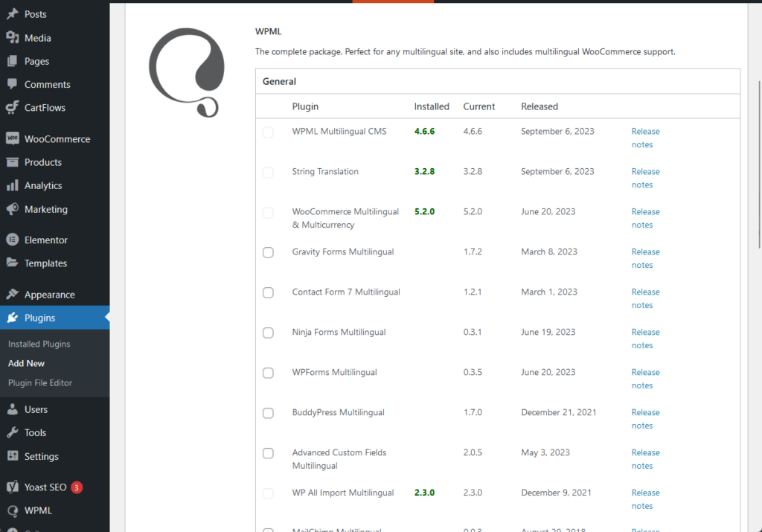Open the Media library icon
The image size is (762, 532).
13,37
